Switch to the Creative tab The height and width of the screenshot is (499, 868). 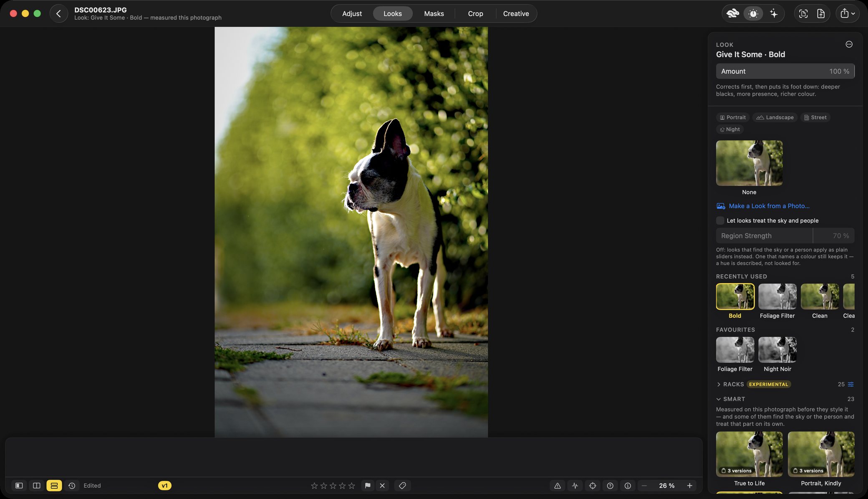point(516,13)
